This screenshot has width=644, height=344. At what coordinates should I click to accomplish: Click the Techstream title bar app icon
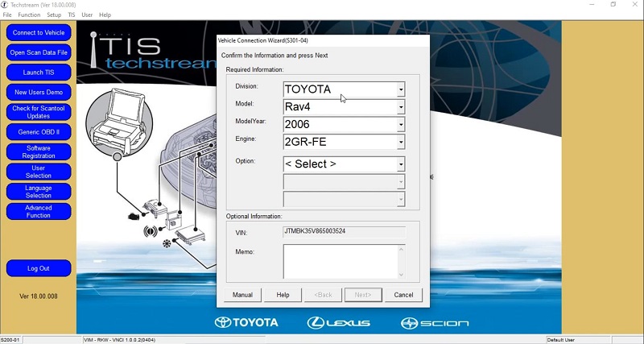[4, 5]
